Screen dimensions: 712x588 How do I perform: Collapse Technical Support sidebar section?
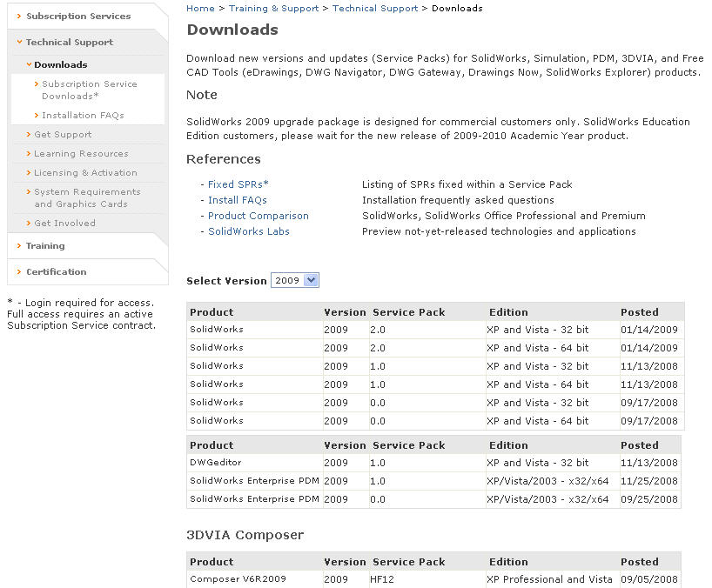[69, 42]
